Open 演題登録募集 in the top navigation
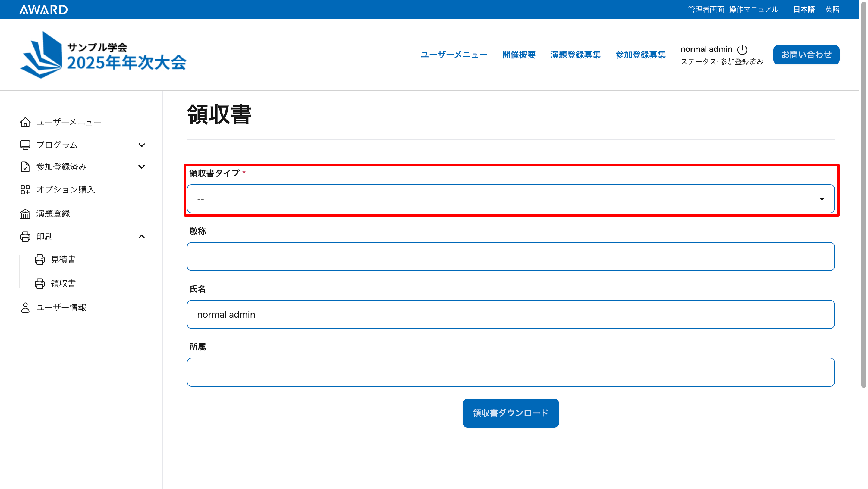The image size is (868, 489). 575,55
